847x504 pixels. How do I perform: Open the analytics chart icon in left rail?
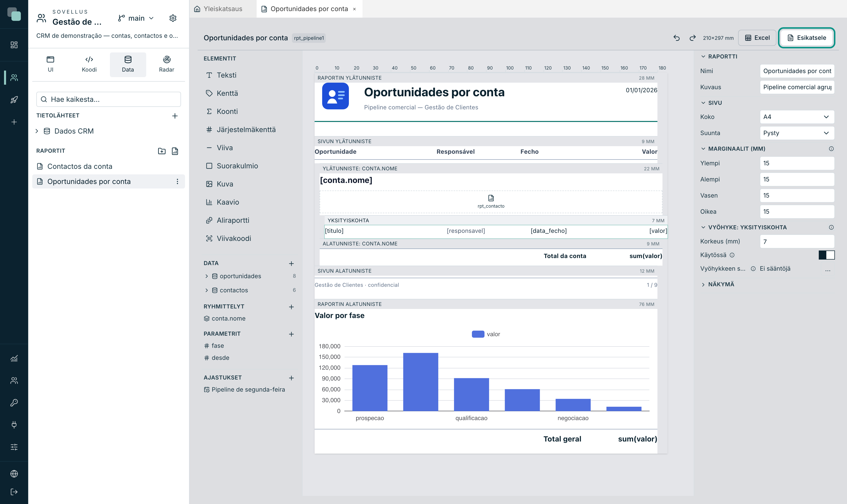pyautogui.click(x=14, y=358)
